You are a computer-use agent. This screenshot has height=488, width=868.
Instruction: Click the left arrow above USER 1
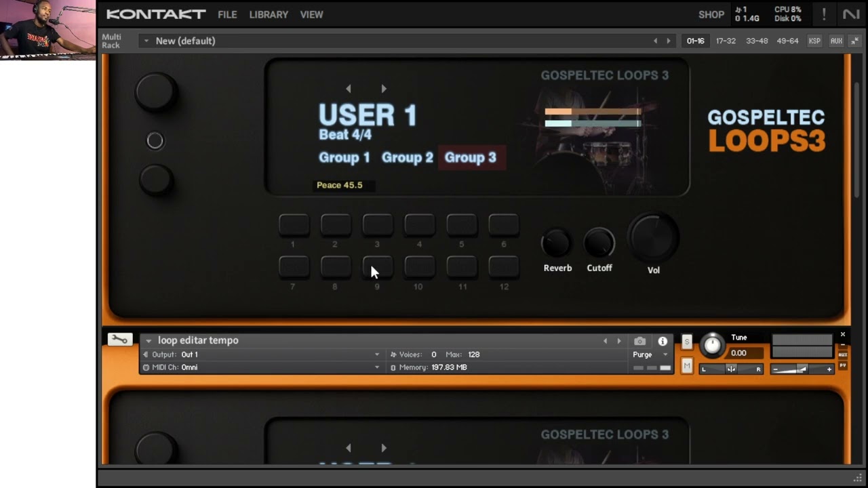349,89
